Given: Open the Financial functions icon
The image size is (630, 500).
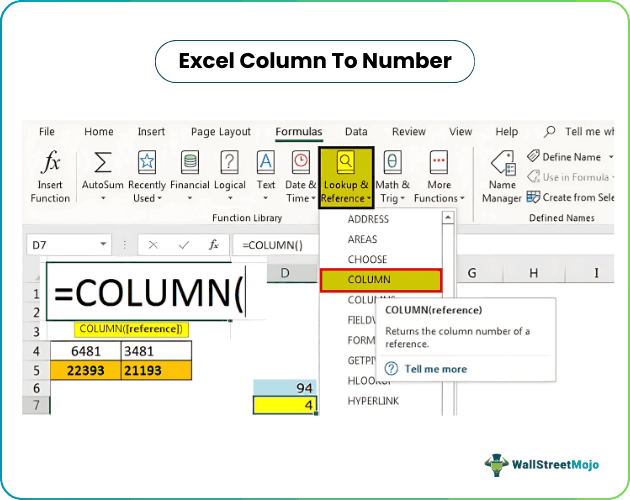Looking at the screenshot, I should coord(190,162).
